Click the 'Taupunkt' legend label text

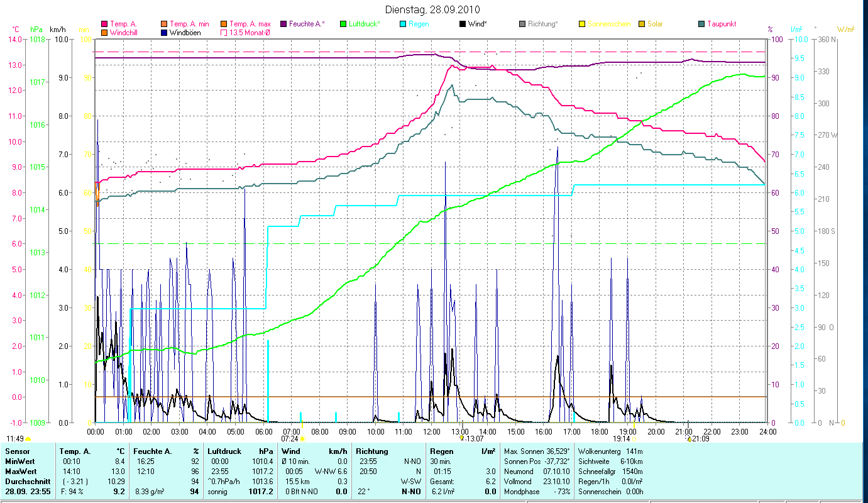[x=722, y=24]
